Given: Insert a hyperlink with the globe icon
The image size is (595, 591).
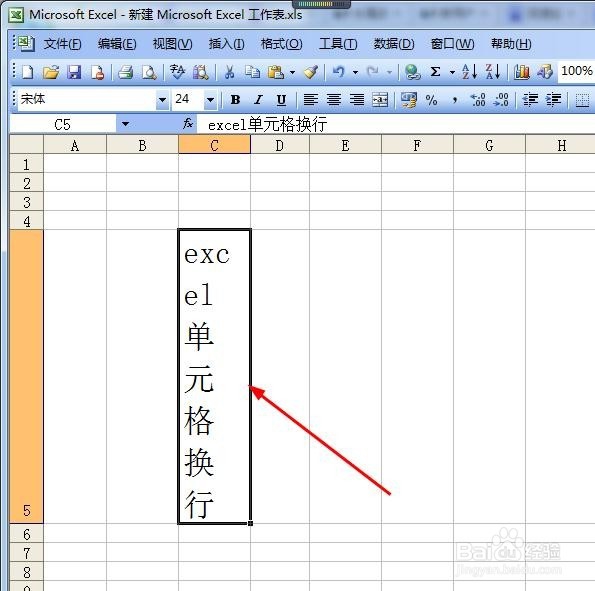Looking at the screenshot, I should [x=412, y=72].
